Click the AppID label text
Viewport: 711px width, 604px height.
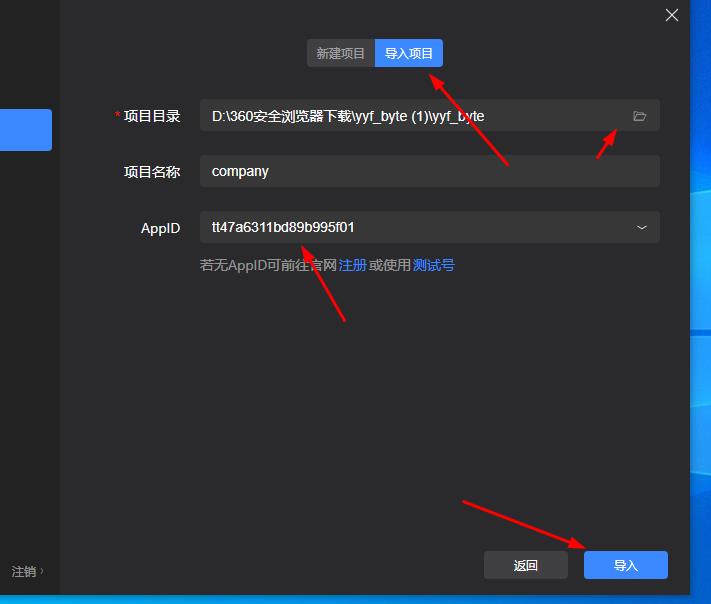click(160, 228)
